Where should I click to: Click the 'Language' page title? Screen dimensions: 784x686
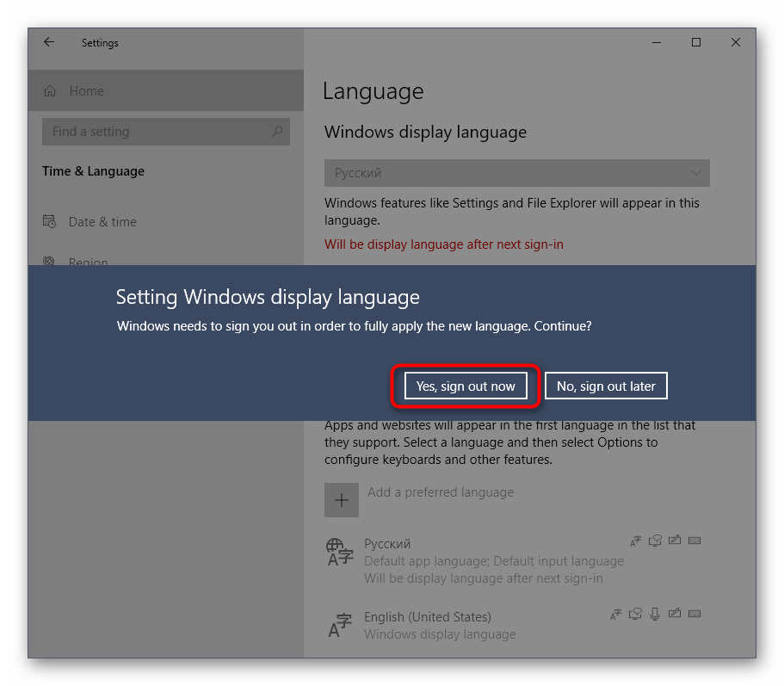click(373, 91)
